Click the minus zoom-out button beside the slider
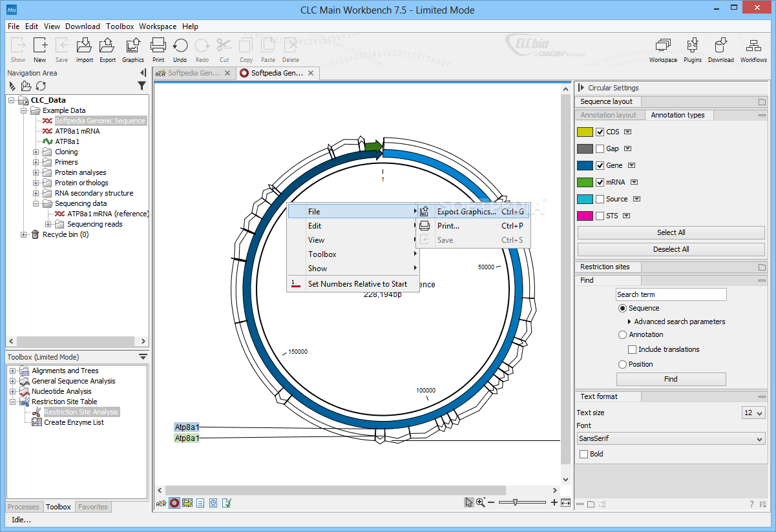776x532 pixels. click(x=491, y=502)
